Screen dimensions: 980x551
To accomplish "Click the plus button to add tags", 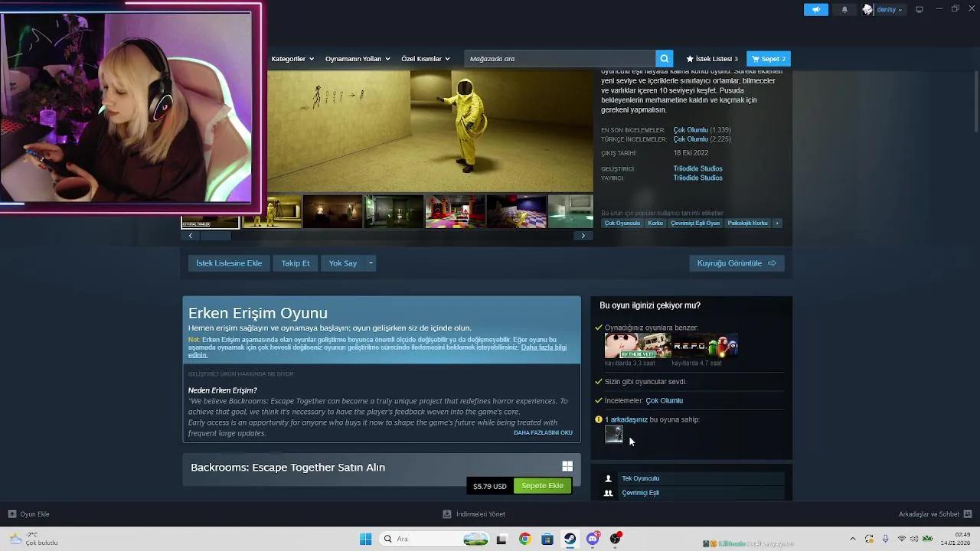I will pos(777,223).
